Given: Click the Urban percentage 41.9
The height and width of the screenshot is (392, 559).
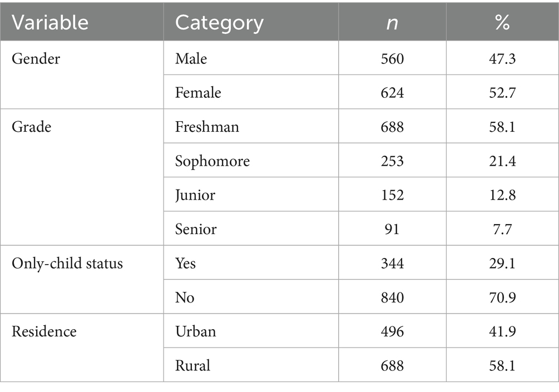Looking at the screenshot, I should point(502,331).
